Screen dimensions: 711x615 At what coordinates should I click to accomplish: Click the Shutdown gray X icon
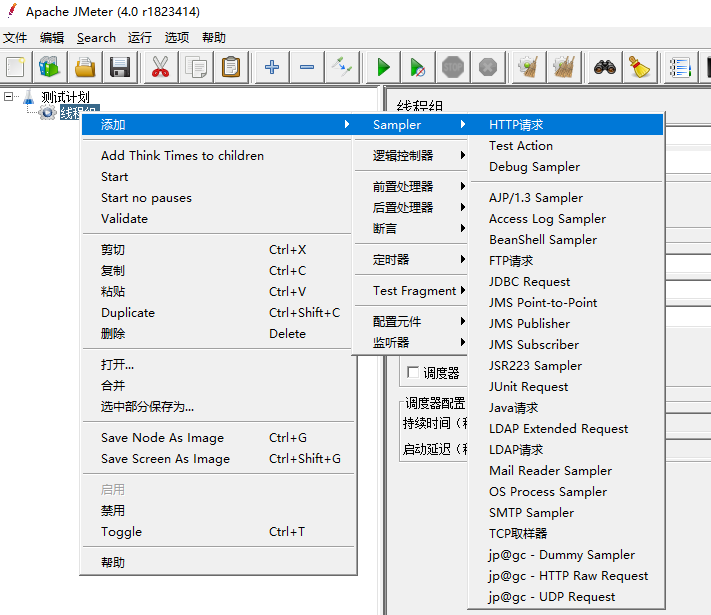pos(488,68)
